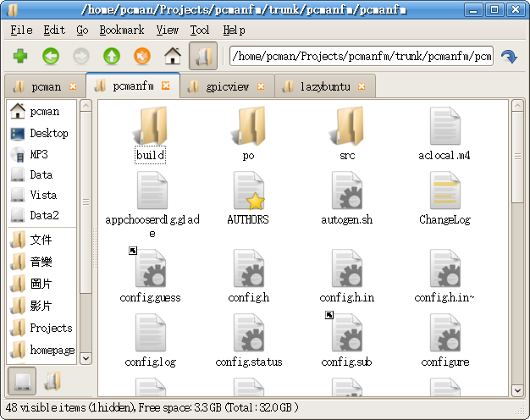Select Desktop in the side pane
This screenshot has height=420, width=530.
(48, 133)
